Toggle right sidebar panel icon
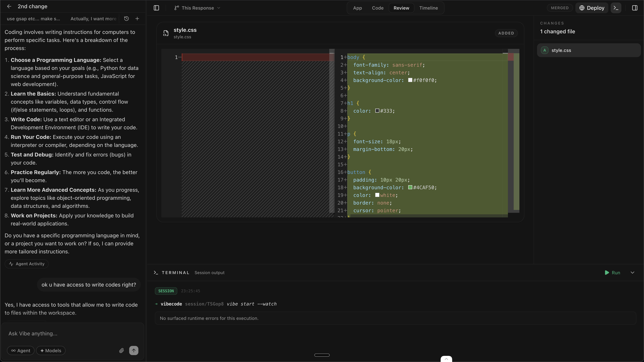Image resolution: width=644 pixels, height=362 pixels. tap(634, 8)
